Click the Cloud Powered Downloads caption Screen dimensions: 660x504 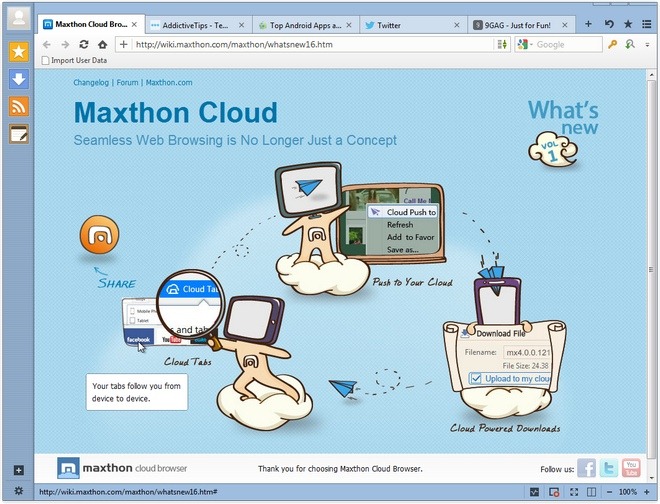tap(505, 428)
